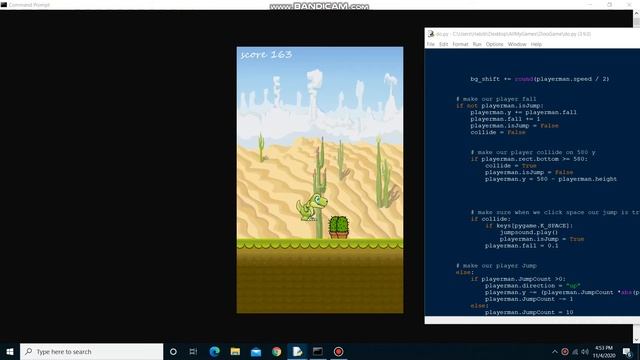This screenshot has height=360, width=640.
Task: Switch to the Command Prompt taskbar icon
Action: coord(318,351)
